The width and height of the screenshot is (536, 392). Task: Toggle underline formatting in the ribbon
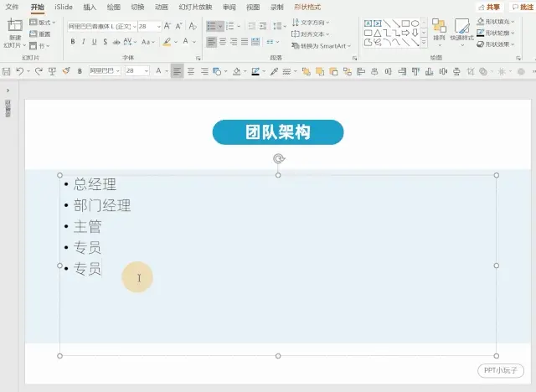(95, 42)
